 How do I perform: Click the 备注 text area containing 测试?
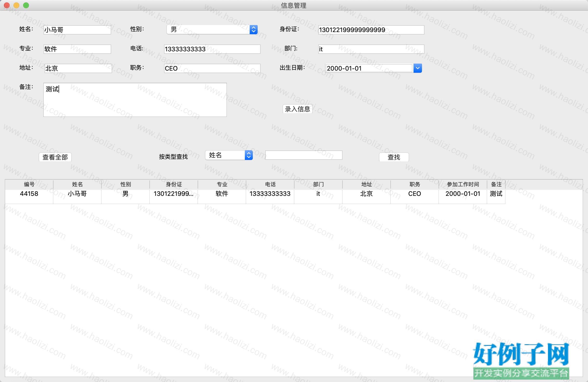pyautogui.click(x=135, y=100)
